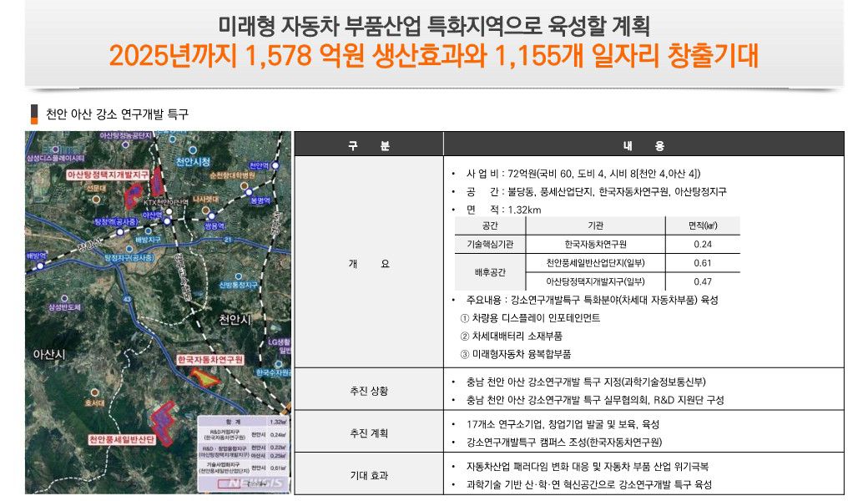Click the '공간' column header in the inner table
Viewport: 868px width, 501px height.
[490, 225]
